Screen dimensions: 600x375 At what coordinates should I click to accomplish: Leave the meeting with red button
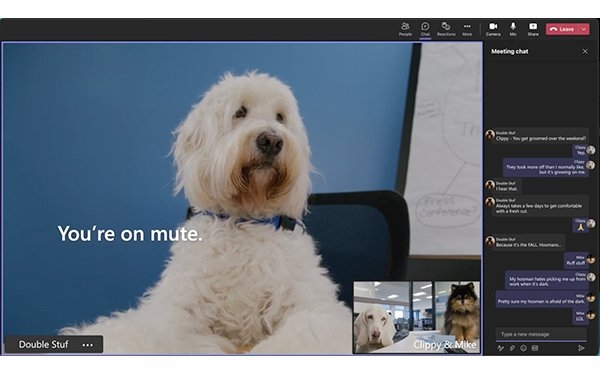(563, 29)
